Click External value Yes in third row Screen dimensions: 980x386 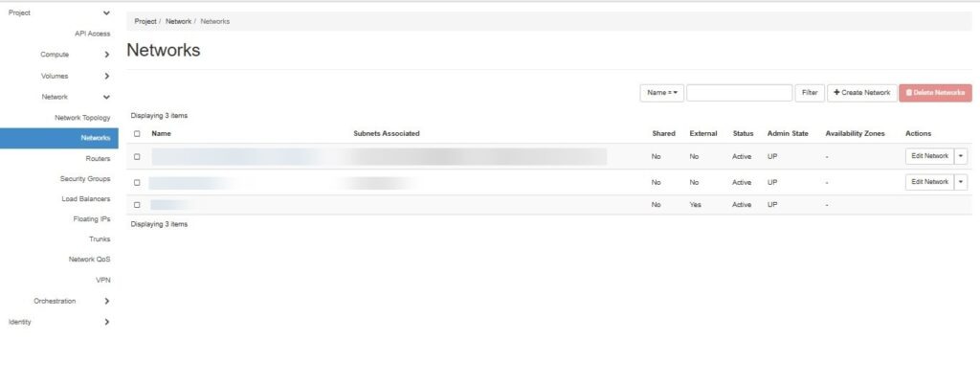click(x=695, y=205)
